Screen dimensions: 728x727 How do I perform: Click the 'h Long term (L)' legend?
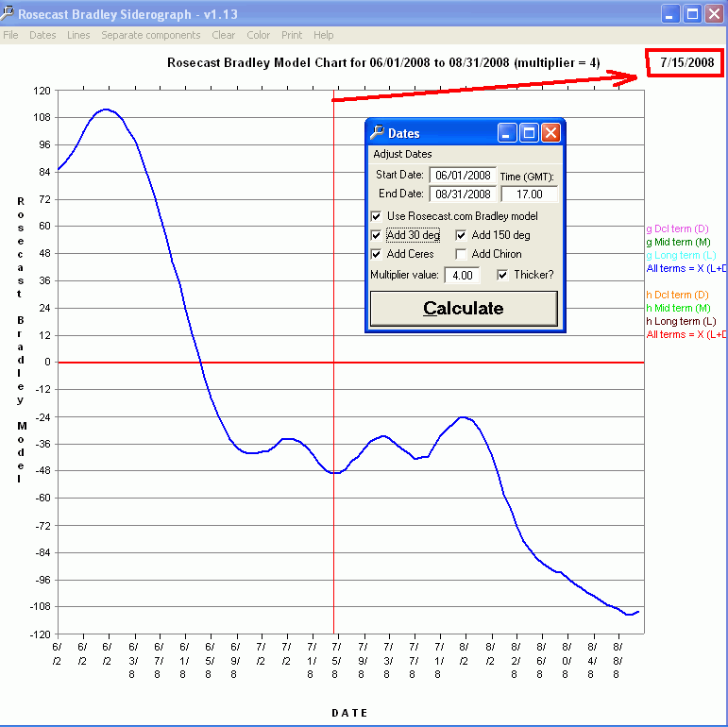coord(681,321)
